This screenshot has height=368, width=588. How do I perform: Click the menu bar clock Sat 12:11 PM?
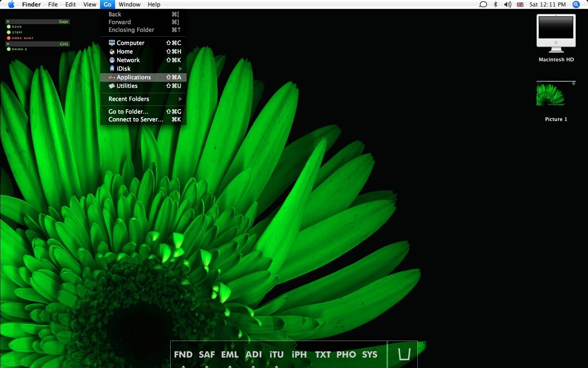coord(548,4)
